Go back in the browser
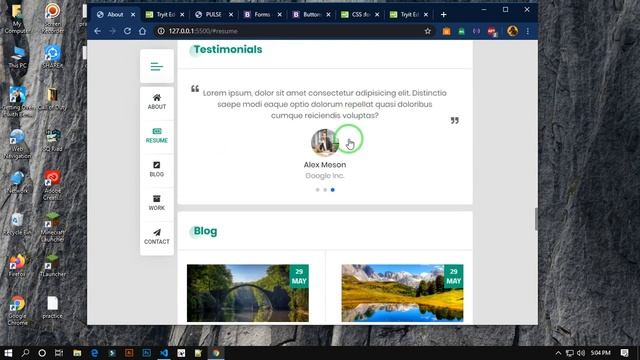Viewport: 640px width, 360px height. 97,31
